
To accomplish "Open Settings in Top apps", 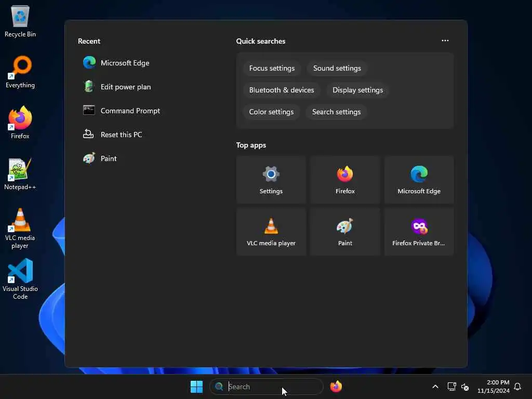I will coord(271,180).
